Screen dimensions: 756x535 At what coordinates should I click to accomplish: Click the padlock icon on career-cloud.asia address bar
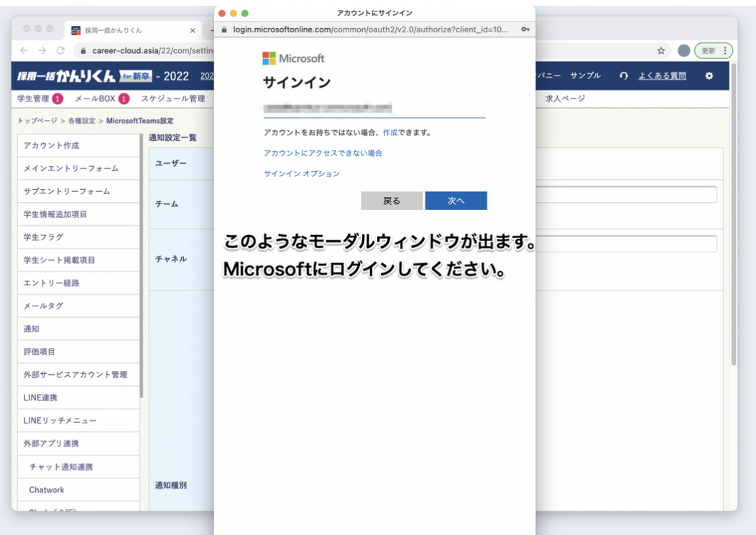pyautogui.click(x=85, y=50)
